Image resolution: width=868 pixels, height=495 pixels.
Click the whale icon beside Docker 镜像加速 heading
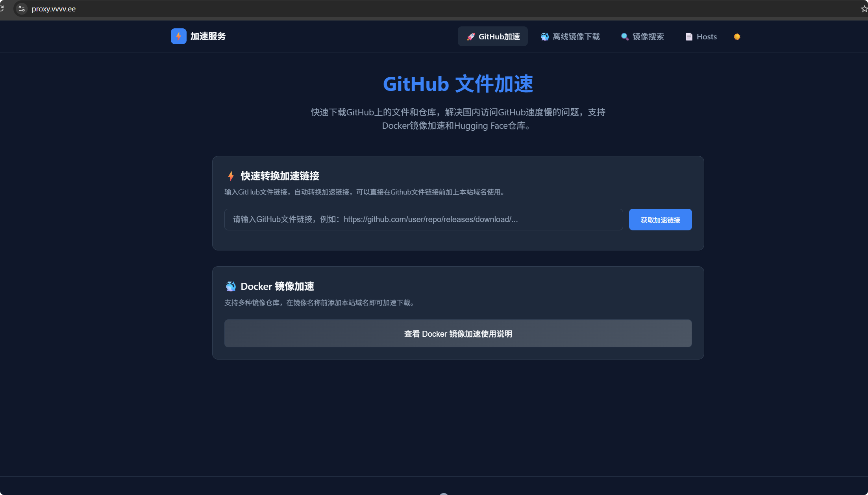pos(231,286)
